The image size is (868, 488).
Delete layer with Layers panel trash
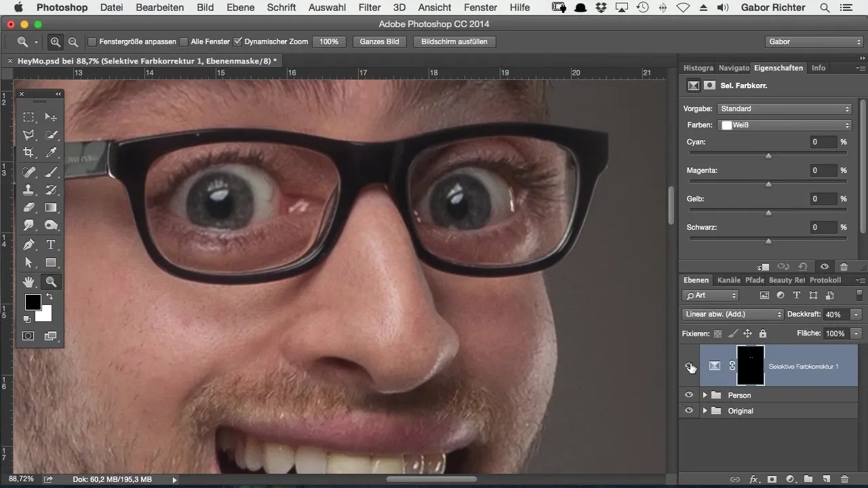point(844,479)
